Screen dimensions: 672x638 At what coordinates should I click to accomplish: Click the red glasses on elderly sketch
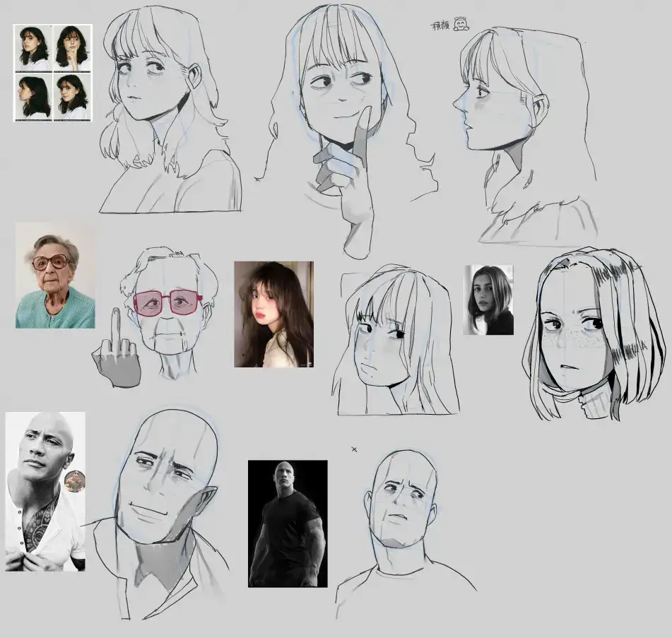click(x=168, y=302)
